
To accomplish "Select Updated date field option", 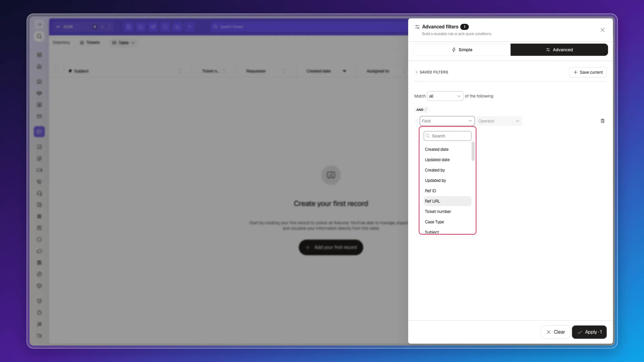I will [447, 160].
